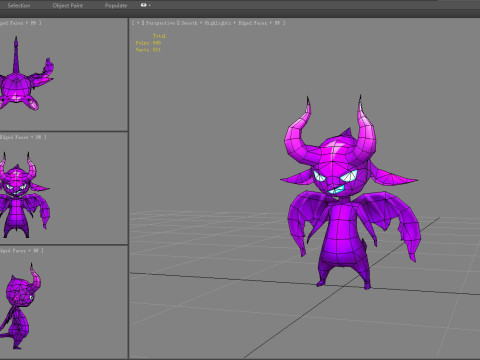Activate the top-left viewport with overhead model view
Viewport: 480px width, 360px height.
tap(63, 75)
